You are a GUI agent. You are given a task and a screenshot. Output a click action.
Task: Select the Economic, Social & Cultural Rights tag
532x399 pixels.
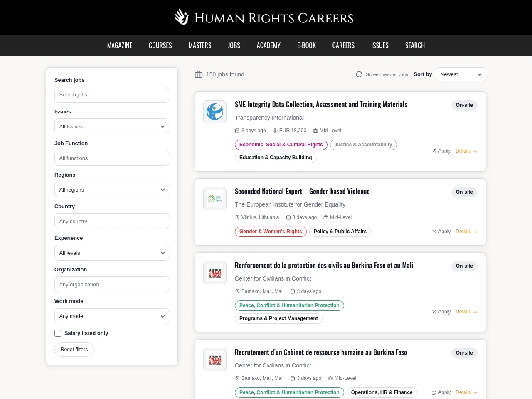point(281,145)
